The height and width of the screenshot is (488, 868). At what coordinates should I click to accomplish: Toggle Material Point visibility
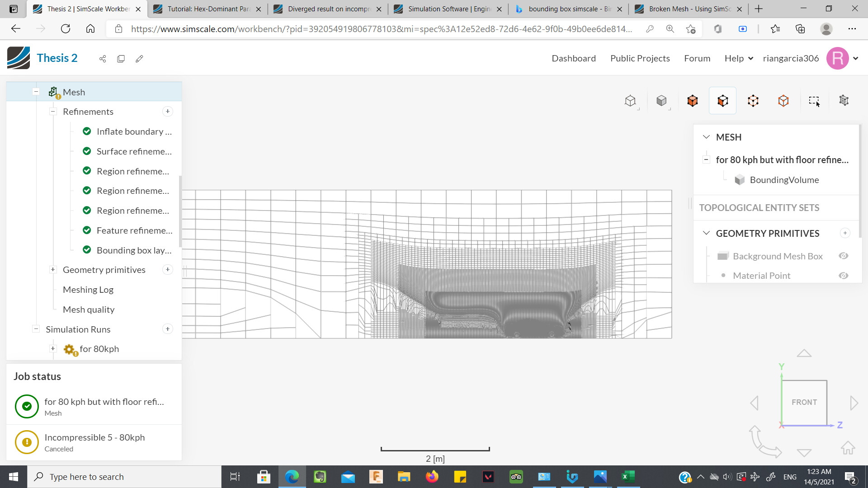click(843, 276)
